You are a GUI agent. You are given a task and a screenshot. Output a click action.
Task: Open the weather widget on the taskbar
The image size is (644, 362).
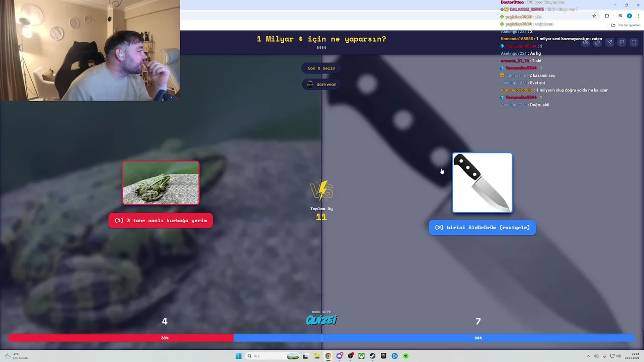point(16,356)
